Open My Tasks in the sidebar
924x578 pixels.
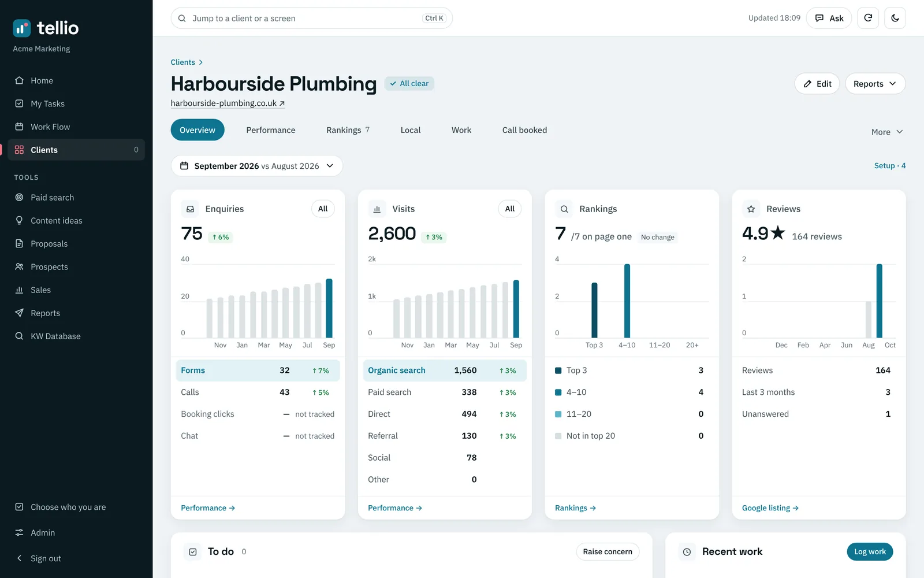point(76,104)
